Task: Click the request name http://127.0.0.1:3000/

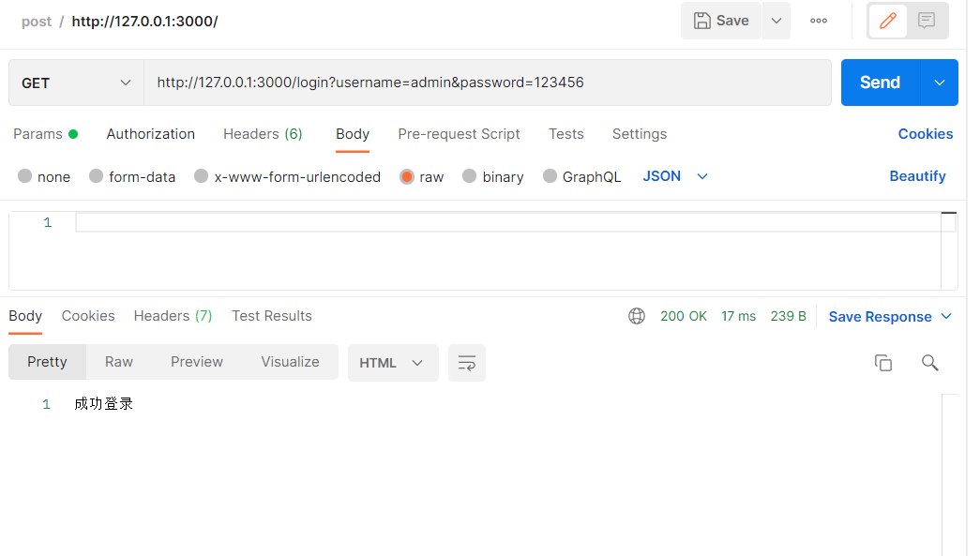Action: [145, 22]
